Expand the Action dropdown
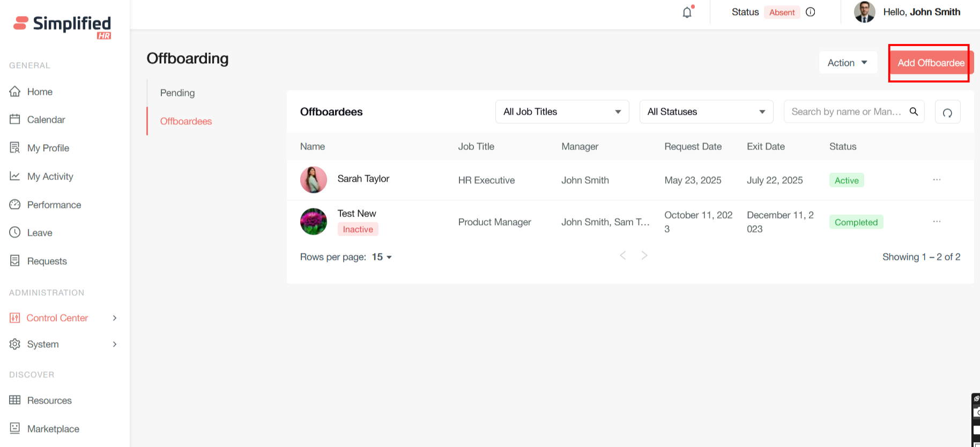This screenshot has height=447, width=980. click(x=848, y=63)
